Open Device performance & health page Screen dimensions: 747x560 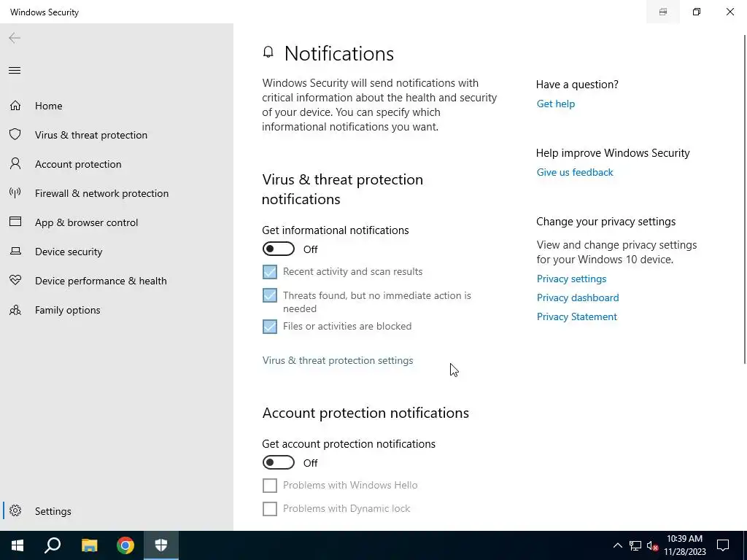tap(117, 281)
